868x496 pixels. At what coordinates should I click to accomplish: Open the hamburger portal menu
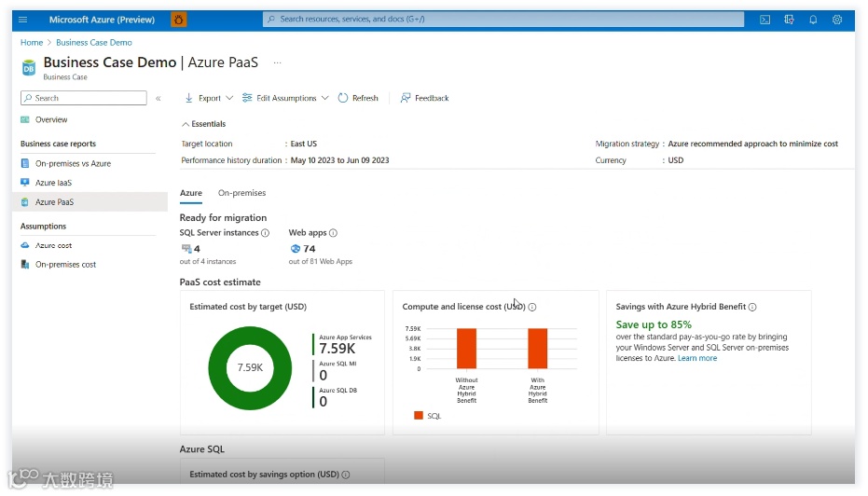pyautogui.click(x=22, y=20)
